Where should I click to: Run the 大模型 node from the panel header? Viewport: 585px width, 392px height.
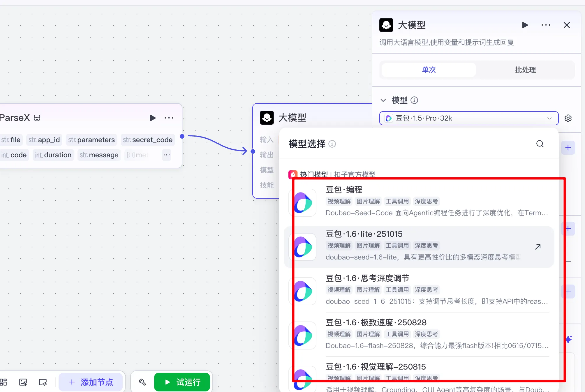click(x=525, y=25)
